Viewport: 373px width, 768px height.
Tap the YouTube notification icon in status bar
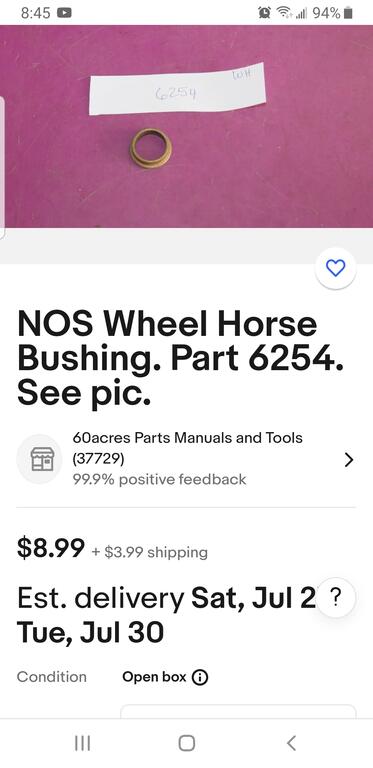[65, 13]
